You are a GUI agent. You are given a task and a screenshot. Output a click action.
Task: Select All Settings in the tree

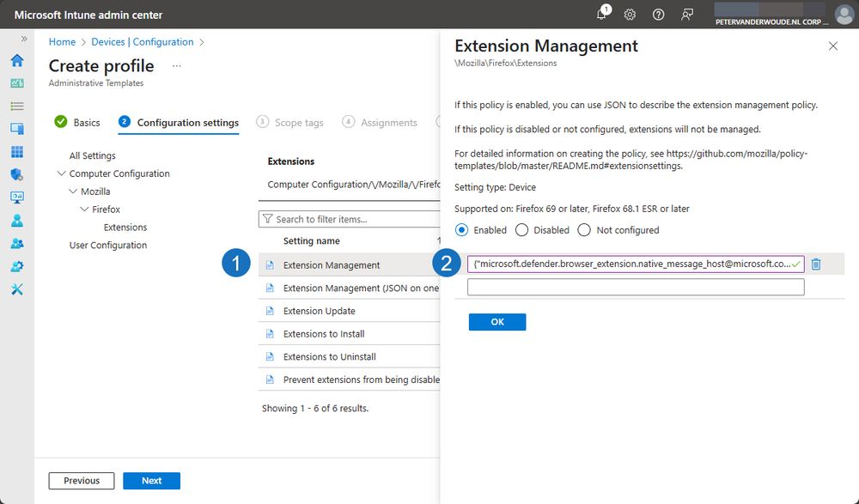tap(92, 155)
